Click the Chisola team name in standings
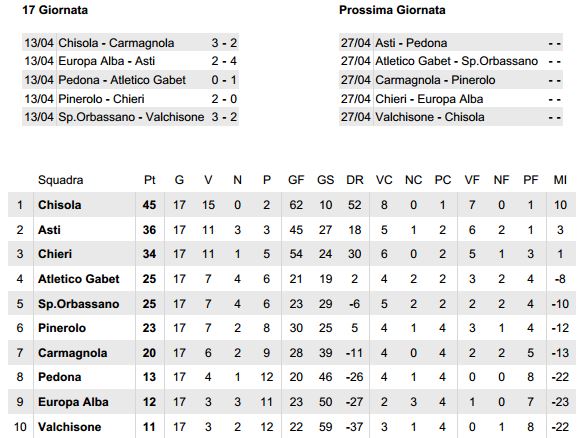Viewport: 581px width, 438px height. 59,205
